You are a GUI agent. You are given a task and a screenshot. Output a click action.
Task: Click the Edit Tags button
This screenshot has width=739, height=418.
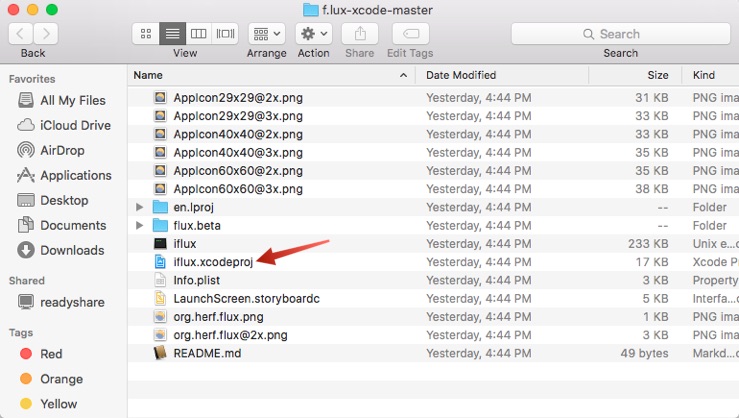[410, 33]
